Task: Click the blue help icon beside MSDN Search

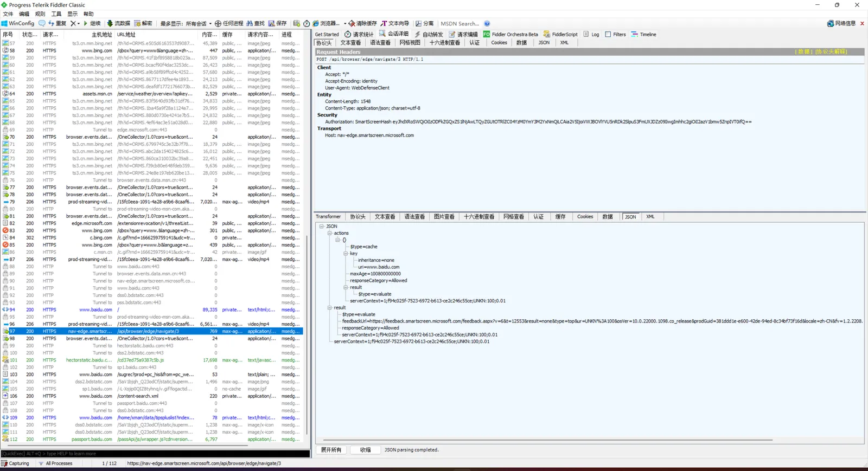Action: click(487, 23)
